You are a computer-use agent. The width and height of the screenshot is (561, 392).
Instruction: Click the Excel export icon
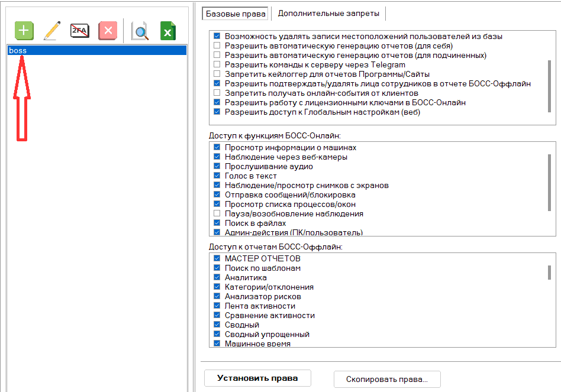coord(168,31)
